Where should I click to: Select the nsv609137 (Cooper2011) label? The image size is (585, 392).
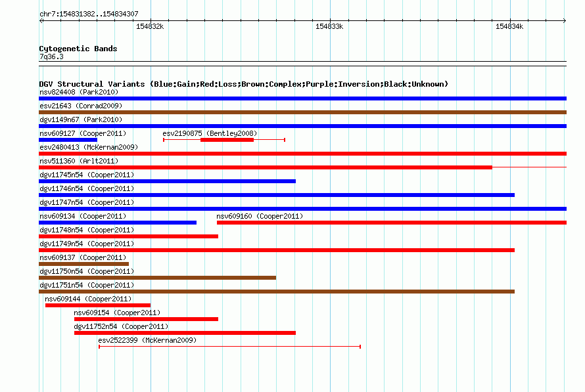[x=83, y=257]
